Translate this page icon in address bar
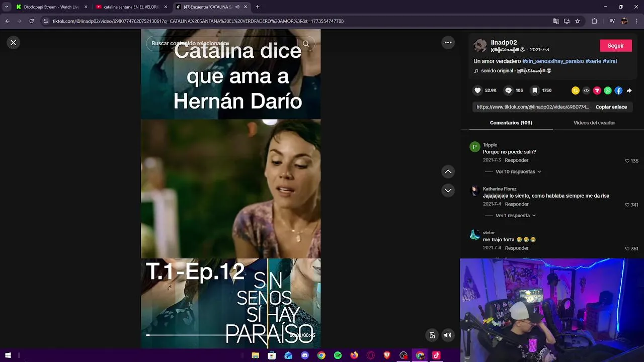The width and height of the screenshot is (644, 362). (x=556, y=21)
